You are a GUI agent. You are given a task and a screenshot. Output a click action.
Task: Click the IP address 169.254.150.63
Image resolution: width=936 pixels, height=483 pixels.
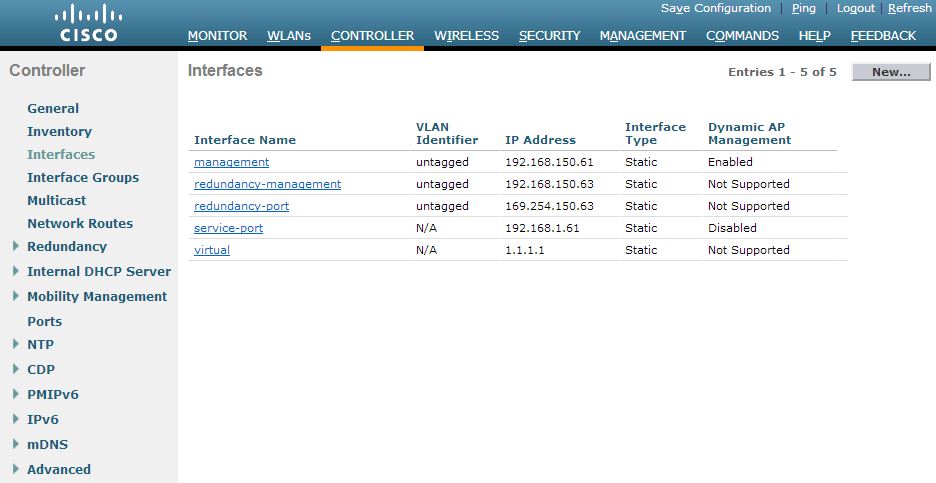[549, 206]
